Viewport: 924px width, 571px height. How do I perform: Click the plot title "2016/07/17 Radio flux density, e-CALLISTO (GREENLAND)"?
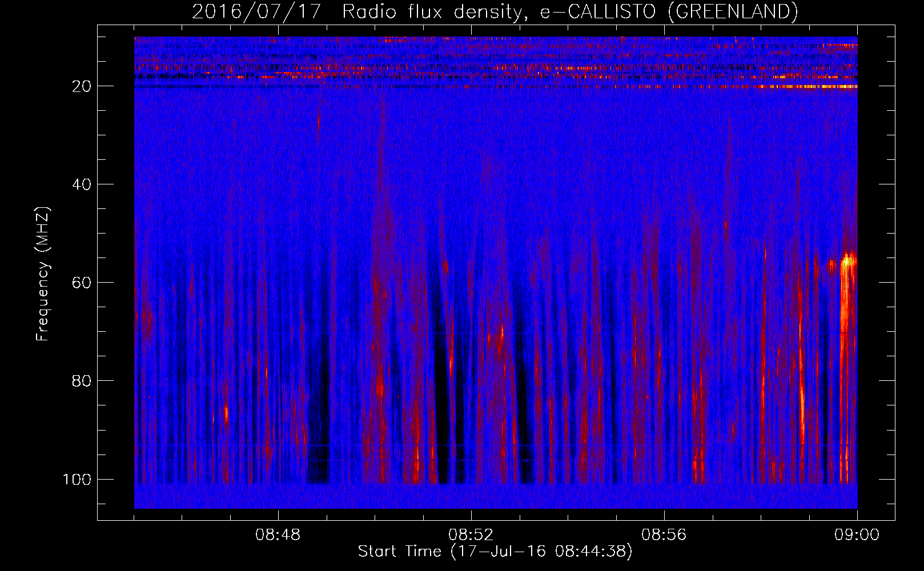coord(495,11)
